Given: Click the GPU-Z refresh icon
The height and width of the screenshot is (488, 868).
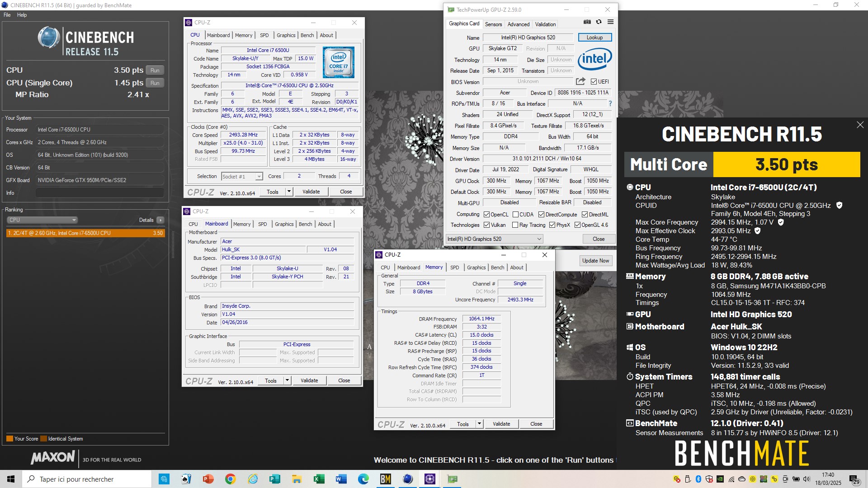Looking at the screenshot, I should (599, 22).
